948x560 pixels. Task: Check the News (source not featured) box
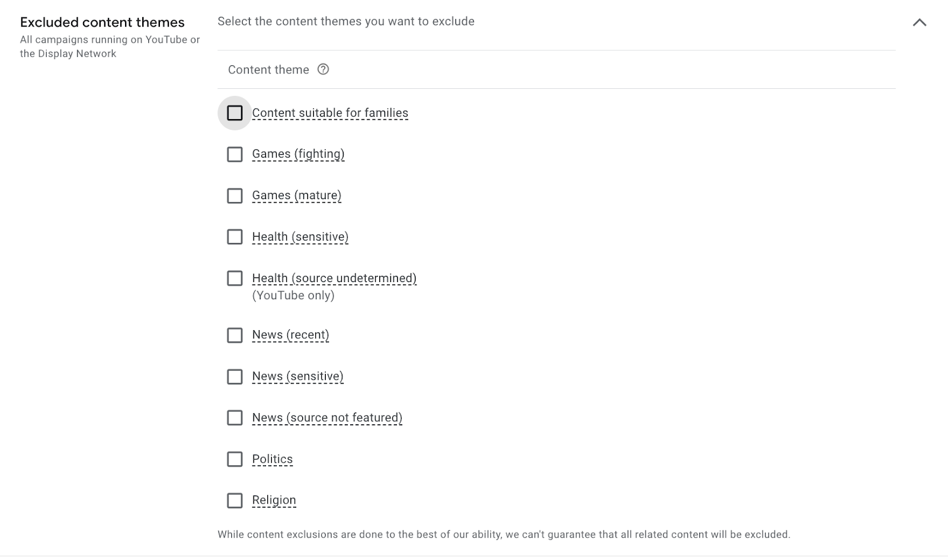[235, 418]
